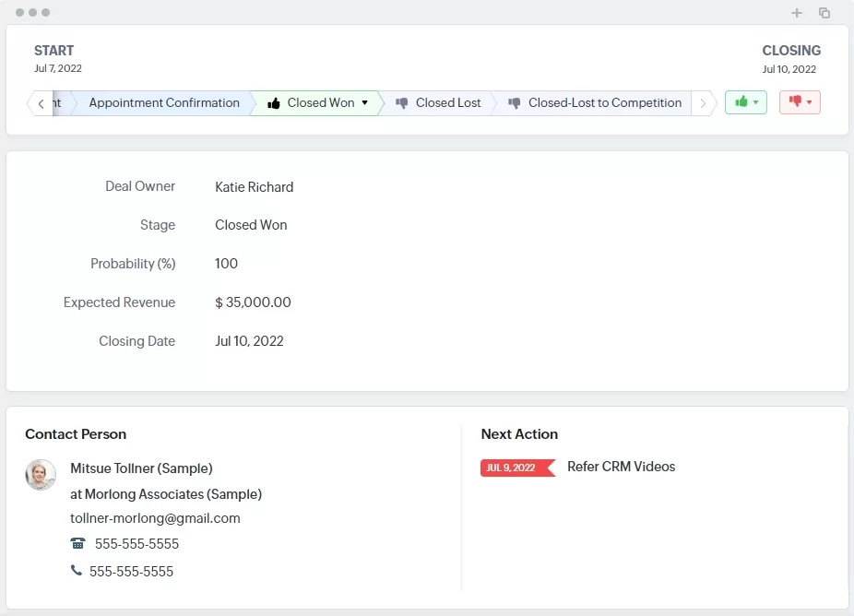Screen dimensions: 854x616
Task: Select the green thumbs-up approval icon
Action: 741,101
